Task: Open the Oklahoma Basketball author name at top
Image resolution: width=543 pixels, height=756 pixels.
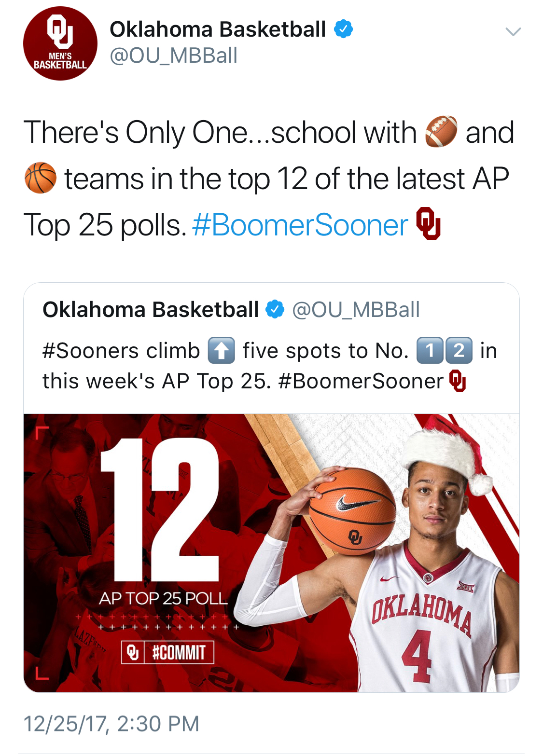Action: click(x=218, y=29)
